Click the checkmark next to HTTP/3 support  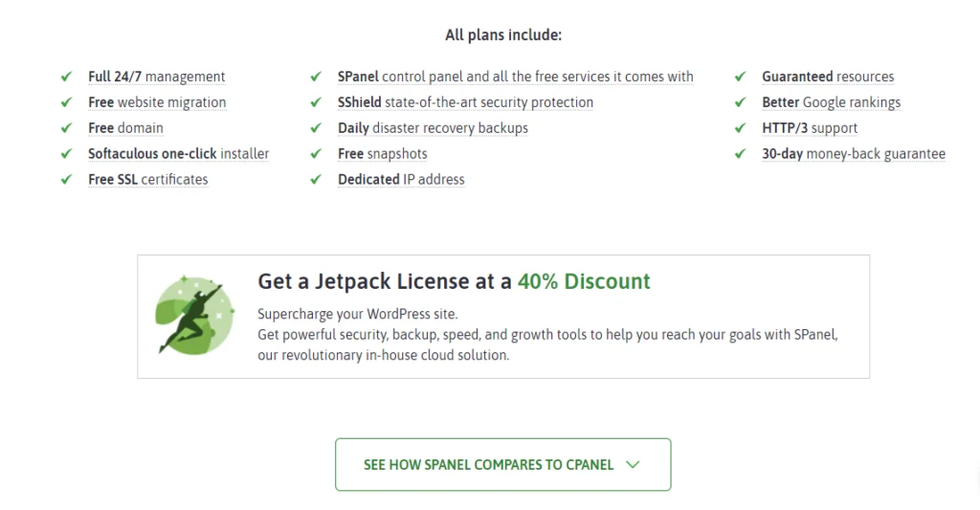(x=741, y=128)
